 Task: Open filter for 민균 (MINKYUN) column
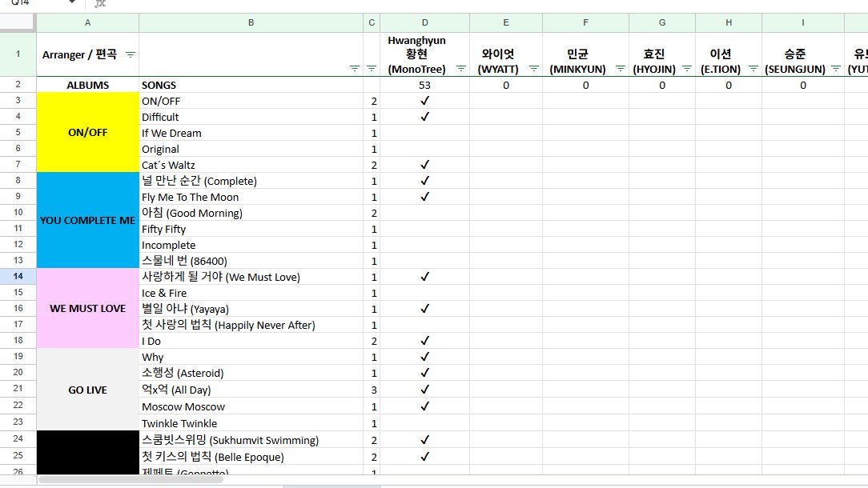point(620,69)
